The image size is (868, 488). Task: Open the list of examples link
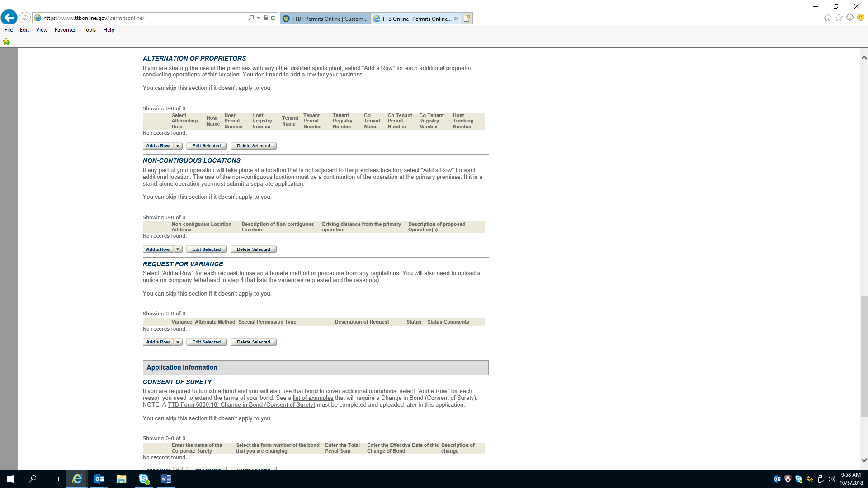click(x=313, y=398)
